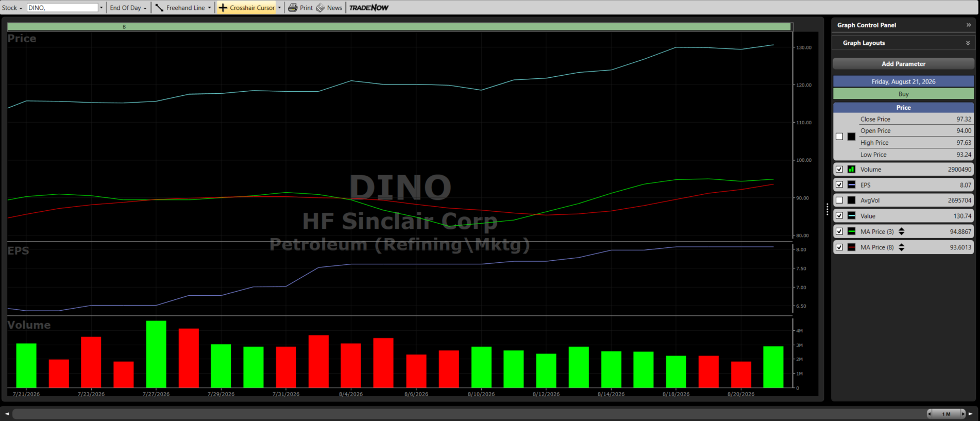Click the MA Price (3) value 94.8867
Viewport: 980px width, 421px height.
960,232
